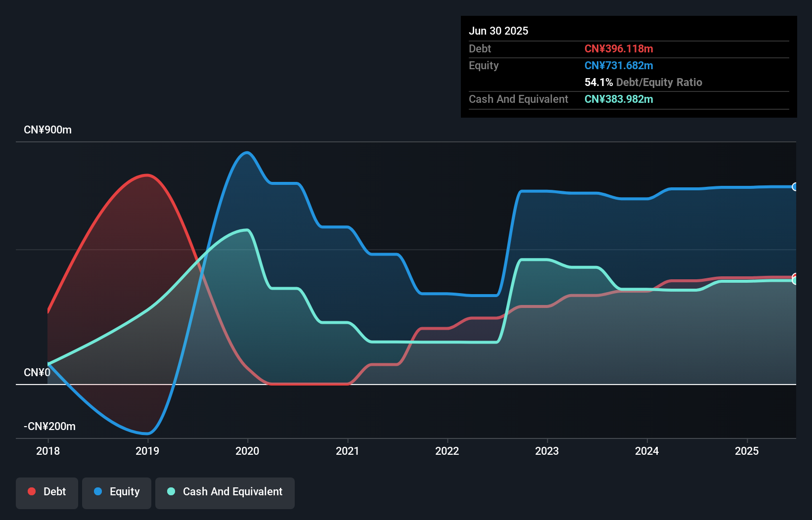Click the Cash And Equivalent value CN¥383.982m
Screen dimensions: 812x520
[619, 99]
